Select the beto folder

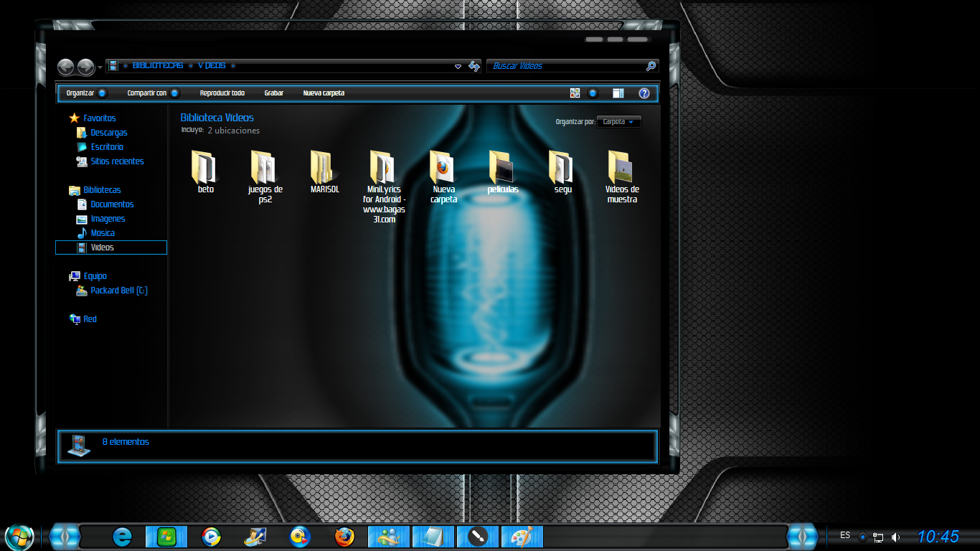coord(205,172)
